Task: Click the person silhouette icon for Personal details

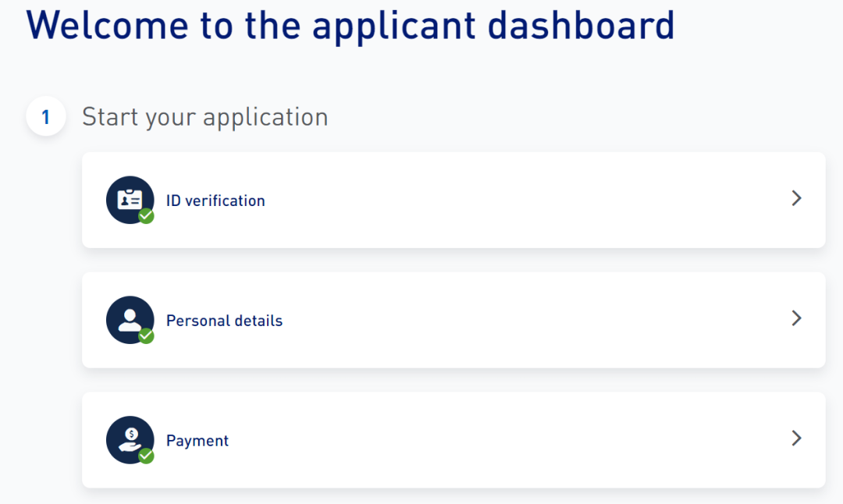Action: (130, 320)
